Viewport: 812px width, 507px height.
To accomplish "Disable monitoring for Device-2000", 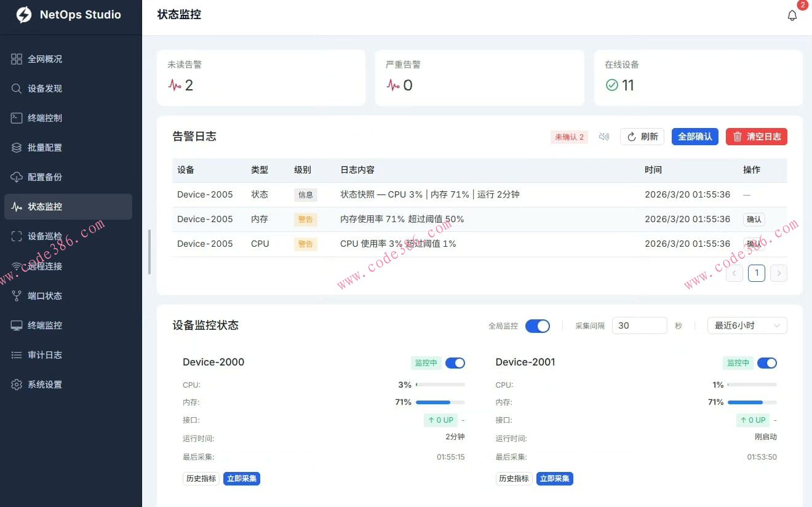I will (455, 363).
